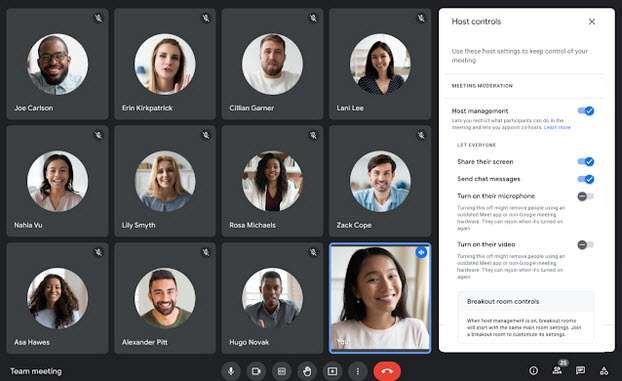Select Nahla Vu's avatar
The height and width of the screenshot is (381, 622).
pyautogui.click(x=58, y=181)
